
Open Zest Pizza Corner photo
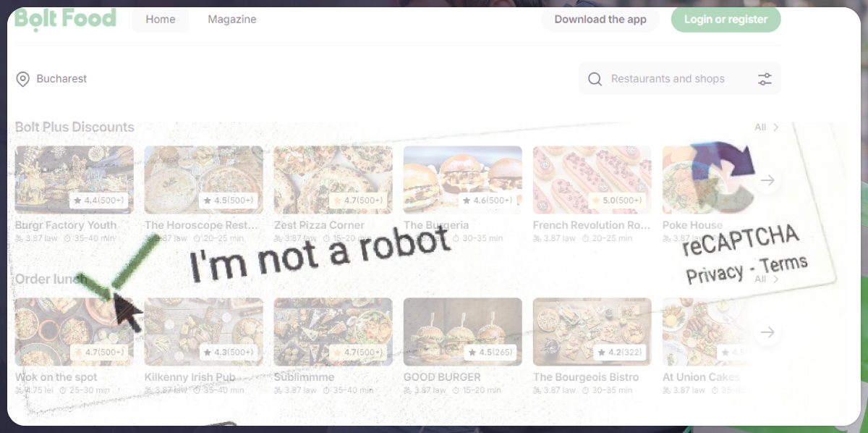click(333, 180)
